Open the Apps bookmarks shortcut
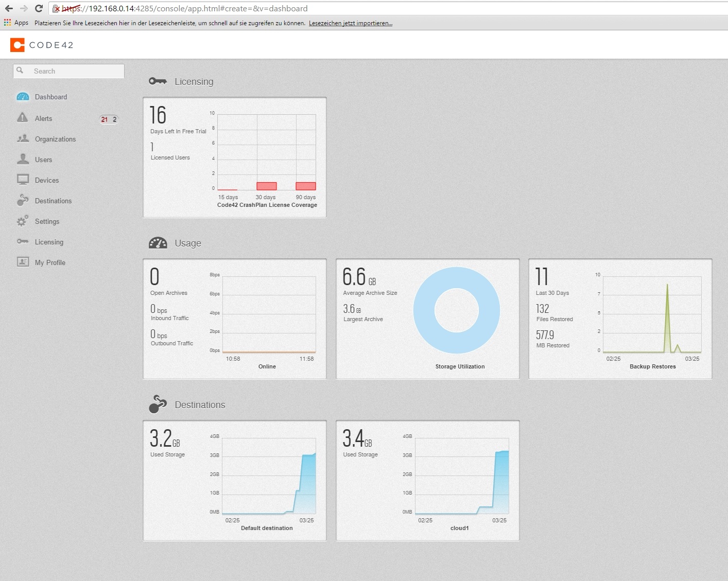Screen dimensions: 728x581 16,23
